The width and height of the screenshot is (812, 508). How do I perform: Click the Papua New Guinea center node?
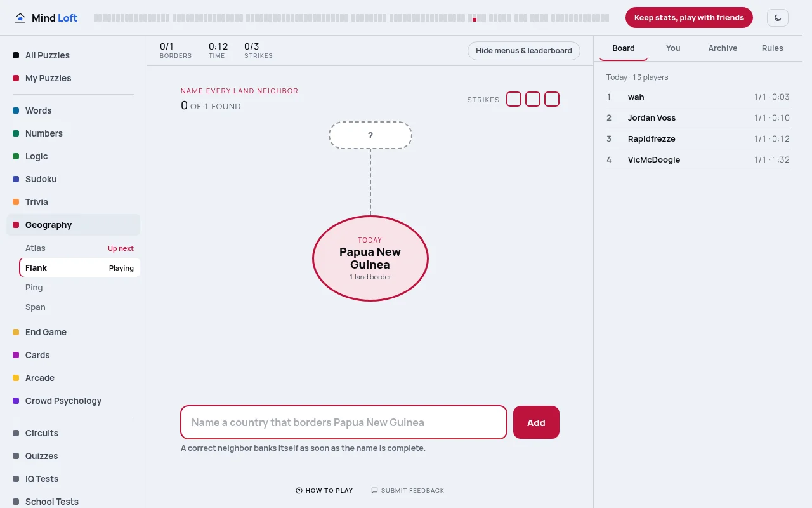[370, 258]
